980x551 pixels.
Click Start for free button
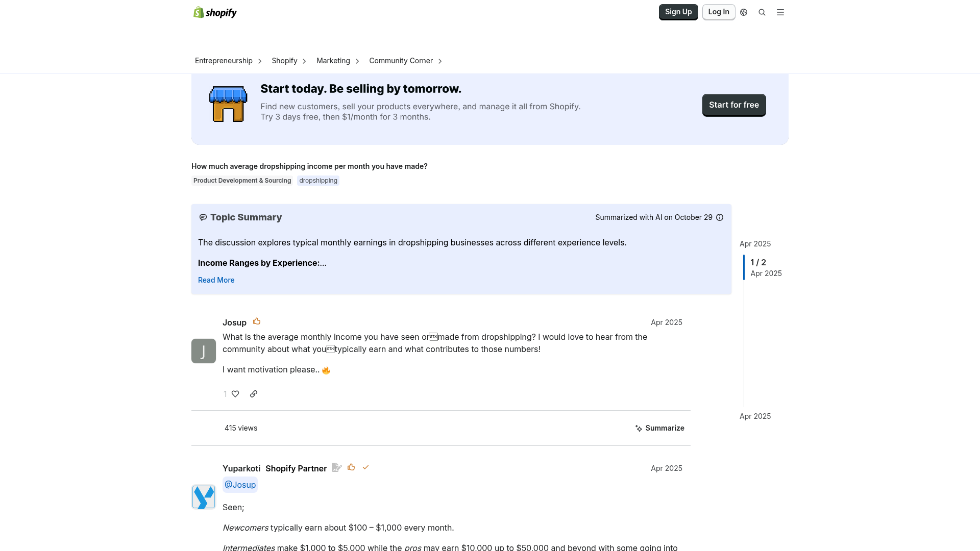734,105
